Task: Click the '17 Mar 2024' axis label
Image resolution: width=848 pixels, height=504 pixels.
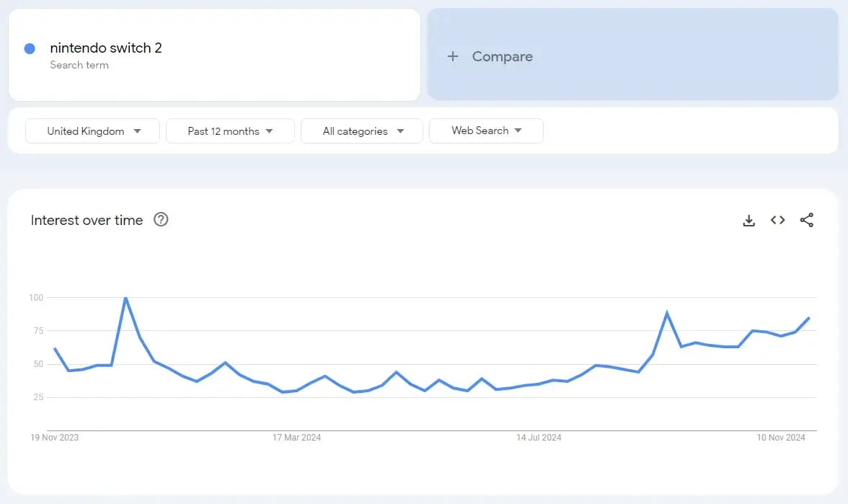Action: [x=296, y=438]
